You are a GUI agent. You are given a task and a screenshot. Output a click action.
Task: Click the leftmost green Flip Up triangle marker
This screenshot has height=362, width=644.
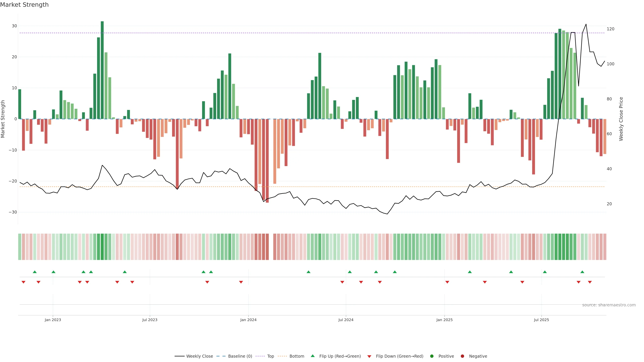pyautogui.click(x=35, y=272)
